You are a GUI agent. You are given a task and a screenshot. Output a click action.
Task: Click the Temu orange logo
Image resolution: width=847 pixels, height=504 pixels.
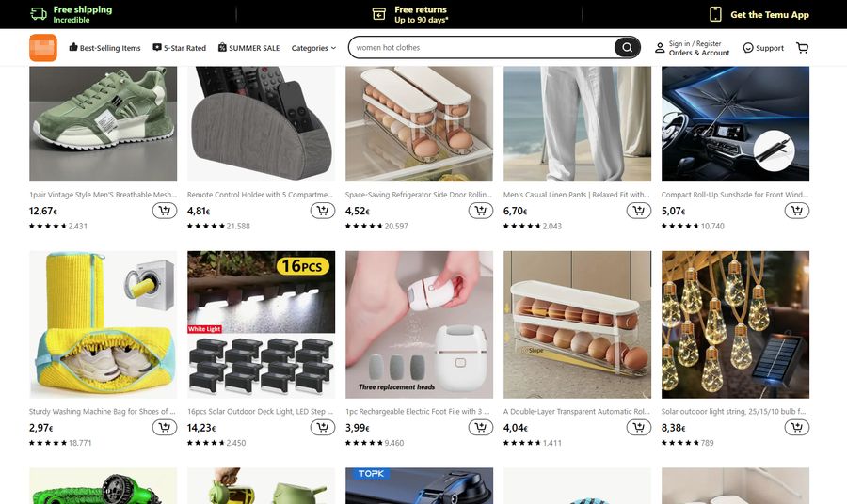pyautogui.click(x=43, y=48)
